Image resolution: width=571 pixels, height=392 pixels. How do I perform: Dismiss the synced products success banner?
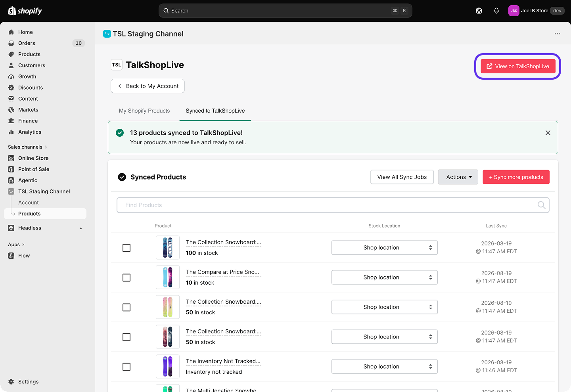pyautogui.click(x=548, y=133)
